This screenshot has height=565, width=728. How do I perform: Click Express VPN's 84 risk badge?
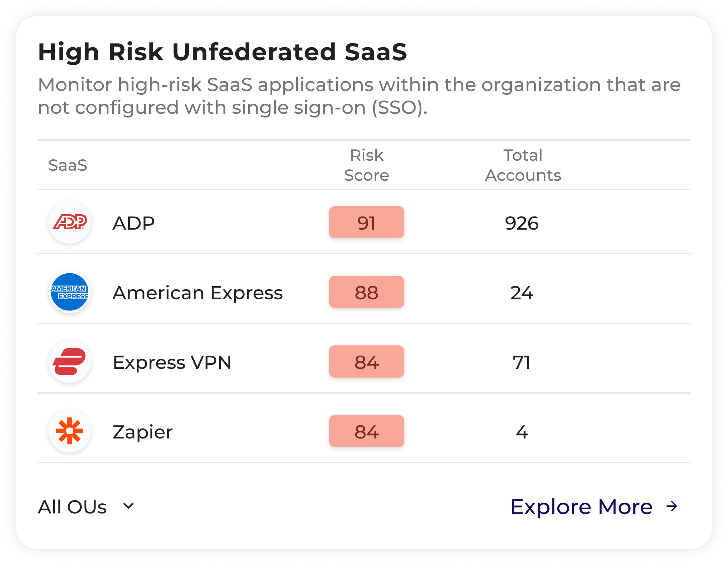(x=367, y=361)
